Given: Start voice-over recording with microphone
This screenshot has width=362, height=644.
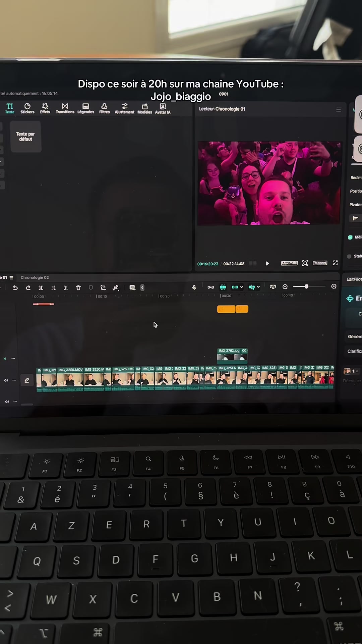Looking at the screenshot, I should coord(194,287).
